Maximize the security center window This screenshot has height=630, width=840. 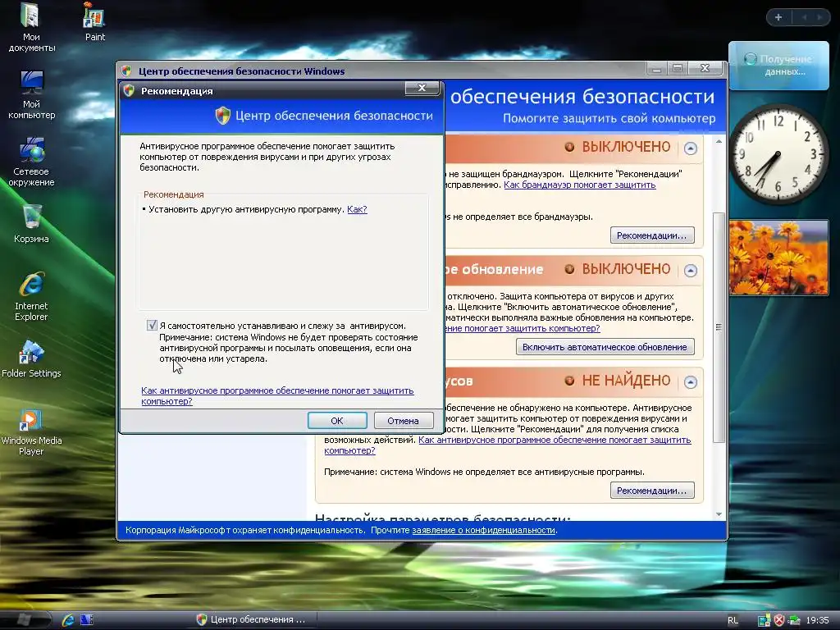tap(677, 69)
